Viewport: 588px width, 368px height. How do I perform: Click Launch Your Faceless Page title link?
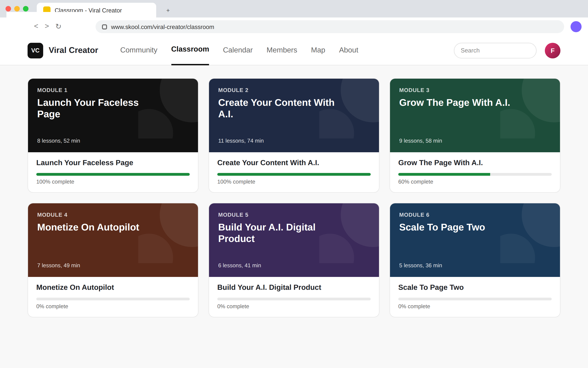click(85, 163)
